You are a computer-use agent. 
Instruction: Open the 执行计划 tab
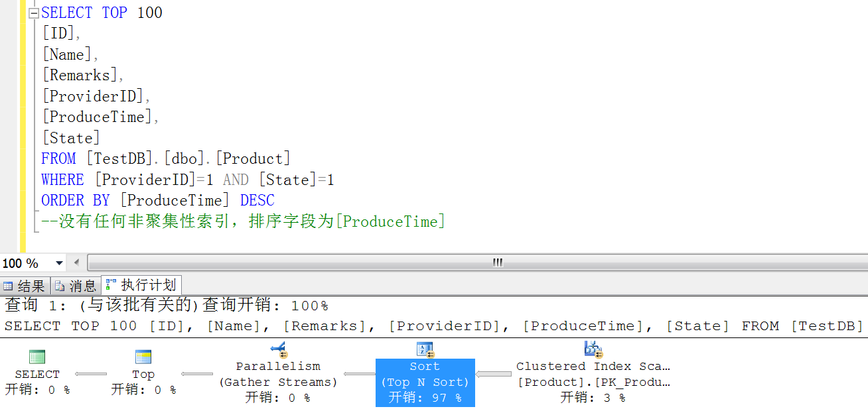click(141, 285)
